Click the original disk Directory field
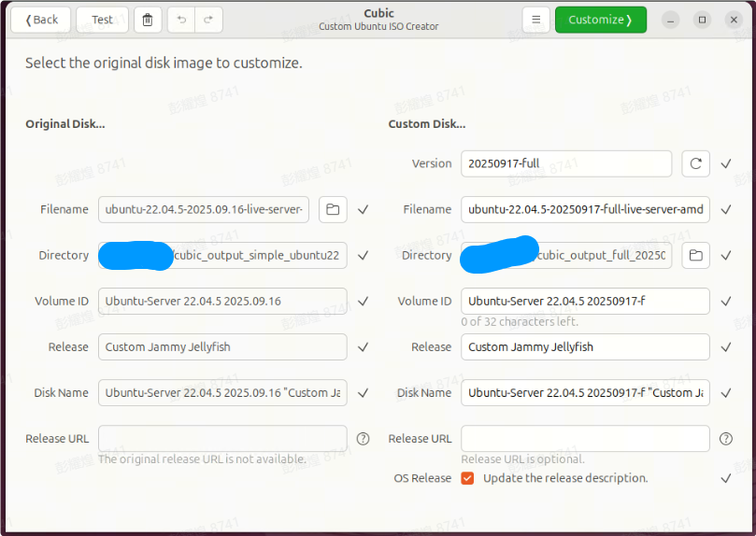 pyautogui.click(x=222, y=255)
